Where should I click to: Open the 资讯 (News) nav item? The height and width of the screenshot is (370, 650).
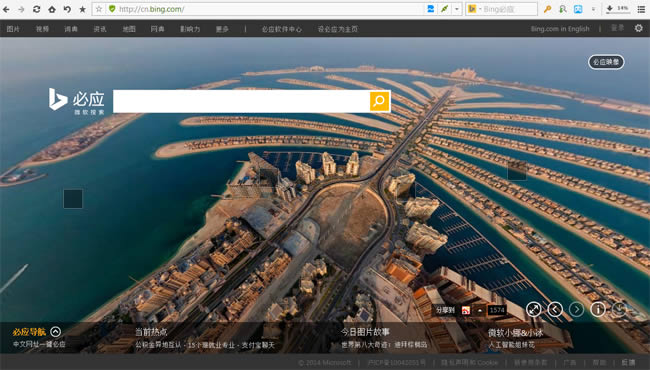click(x=100, y=29)
